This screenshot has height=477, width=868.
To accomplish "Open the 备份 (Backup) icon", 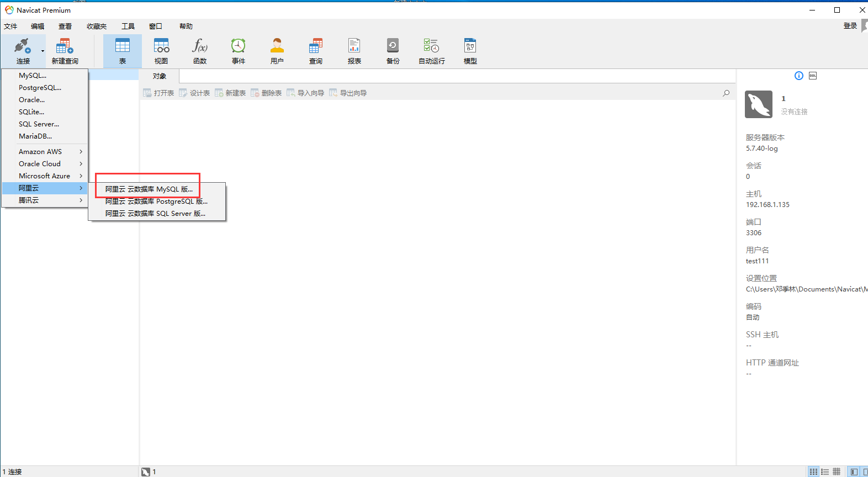I will click(x=393, y=46).
